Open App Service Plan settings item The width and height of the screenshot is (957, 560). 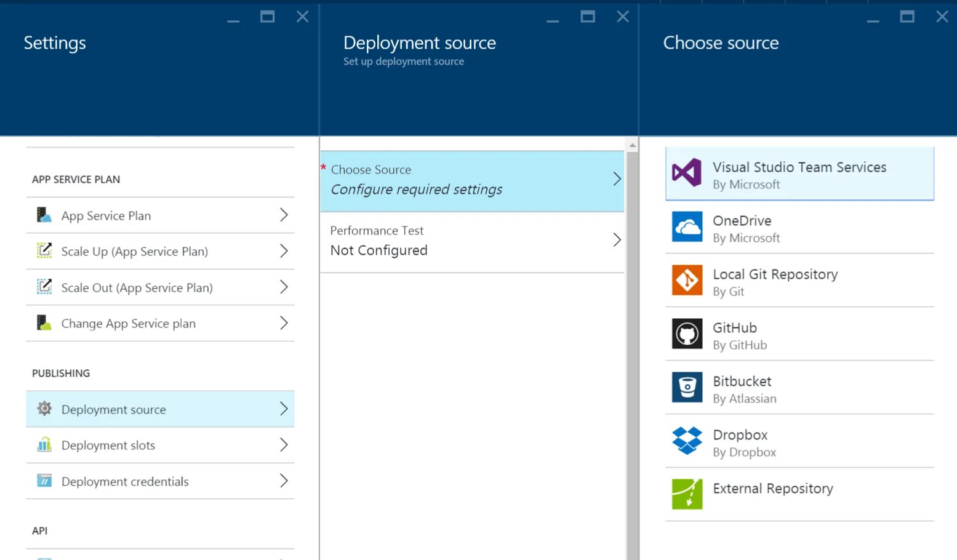pyautogui.click(x=160, y=215)
